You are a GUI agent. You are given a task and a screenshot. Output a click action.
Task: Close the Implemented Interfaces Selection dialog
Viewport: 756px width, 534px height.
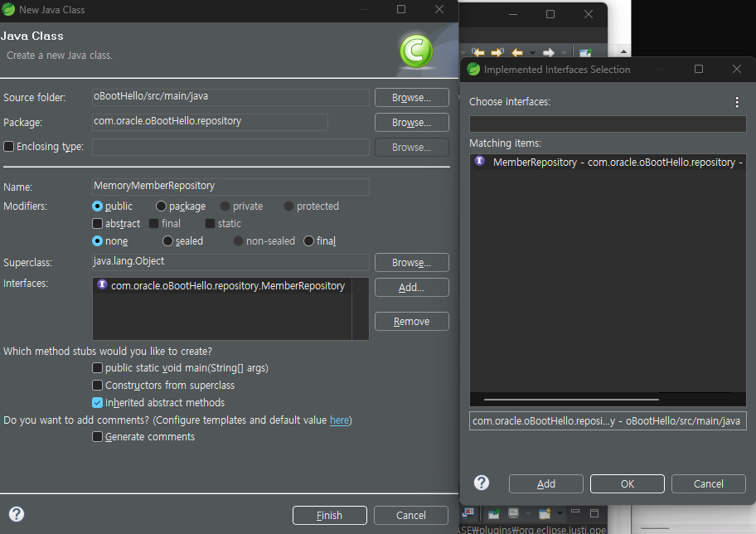(x=737, y=69)
